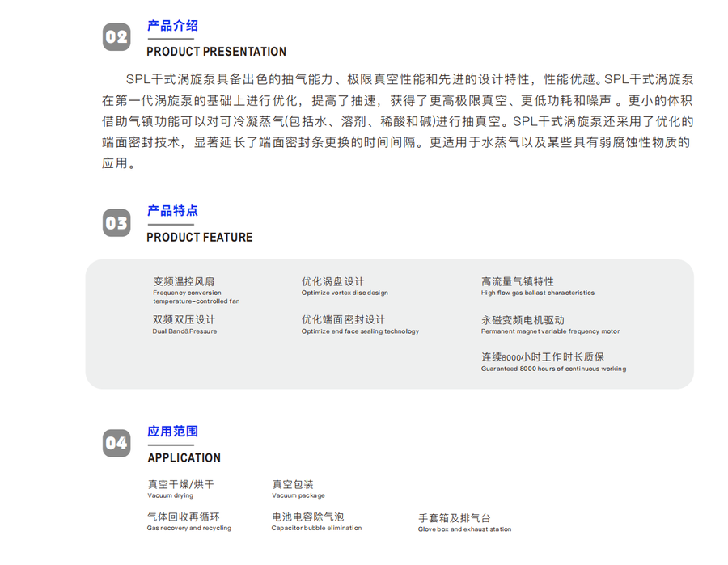The height and width of the screenshot is (565, 728).
Task: Select 'High flow gas ballast characteristics' caption
Action: [538, 293]
